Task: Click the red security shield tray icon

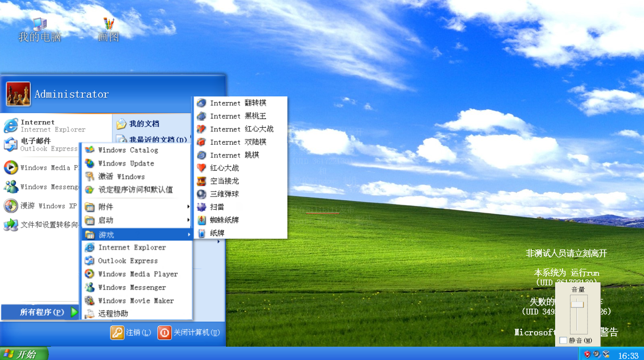Action: (x=587, y=354)
